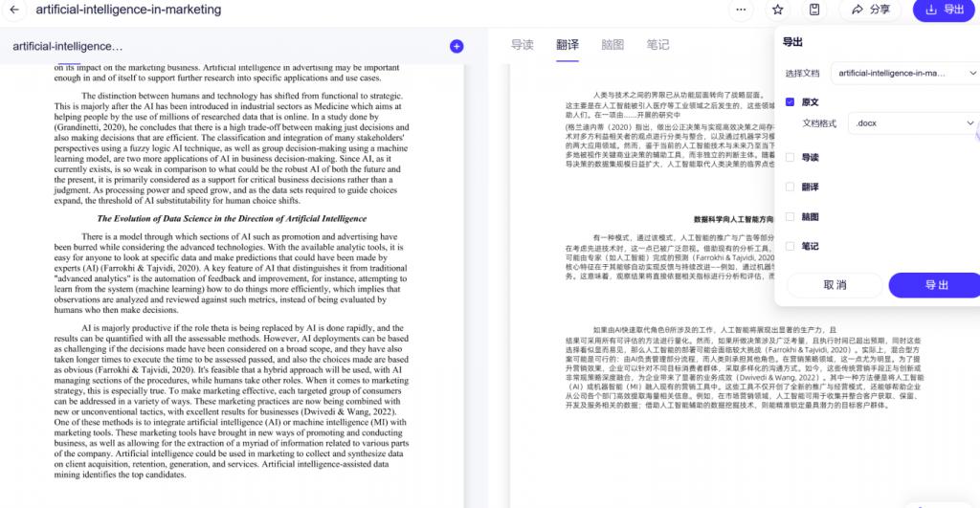The image size is (980, 508).
Task: Select the artificial-intelligence… document tab on left
Action: 68,46
